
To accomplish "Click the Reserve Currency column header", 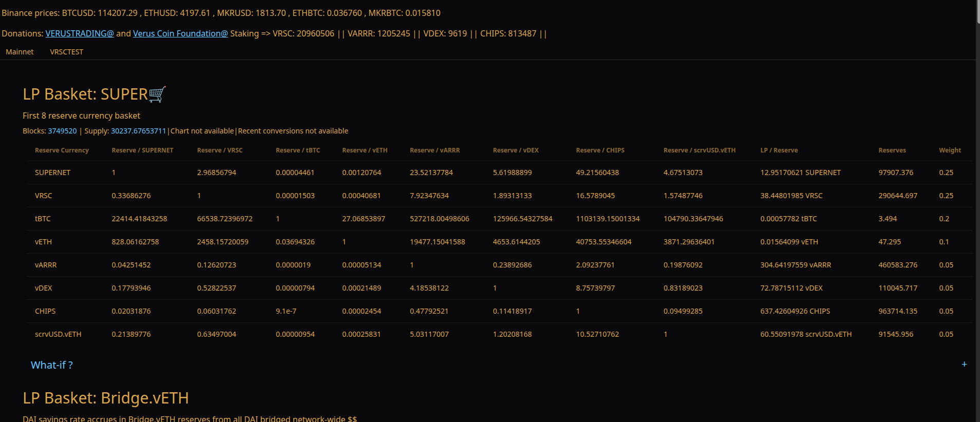I will [x=62, y=150].
